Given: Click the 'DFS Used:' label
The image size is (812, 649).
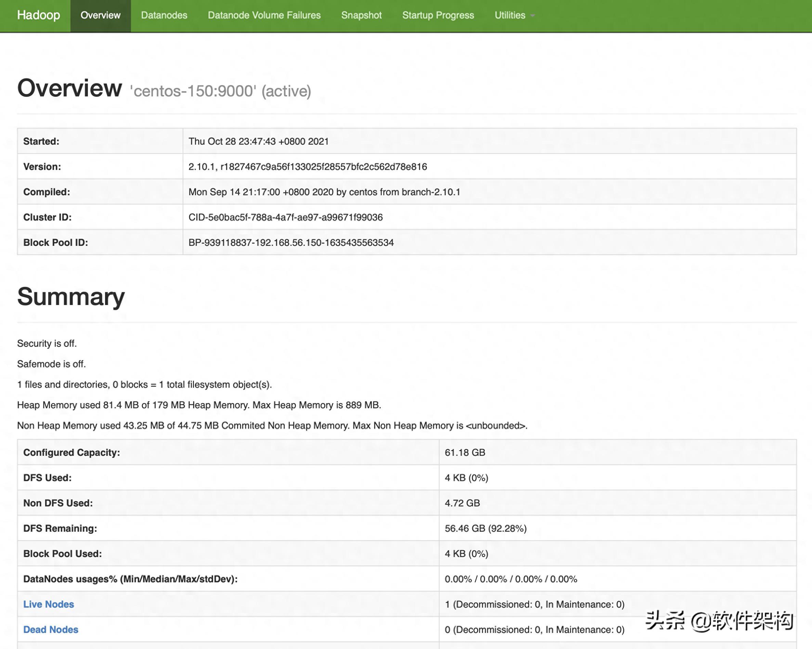Looking at the screenshot, I should point(48,477).
